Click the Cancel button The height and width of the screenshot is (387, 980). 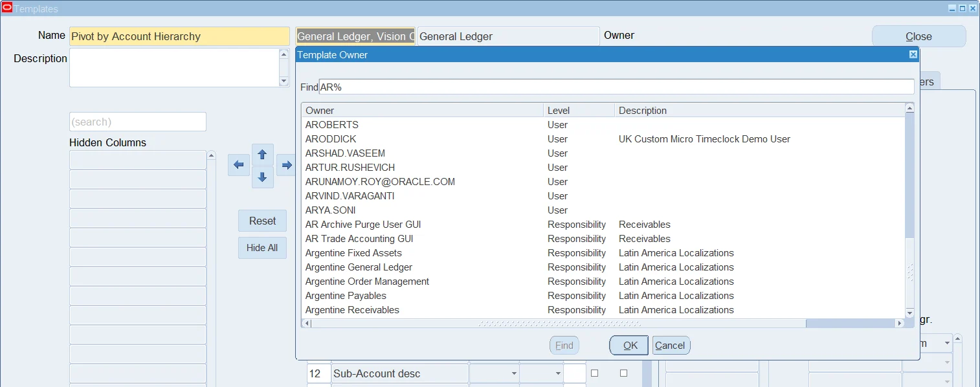pos(671,346)
